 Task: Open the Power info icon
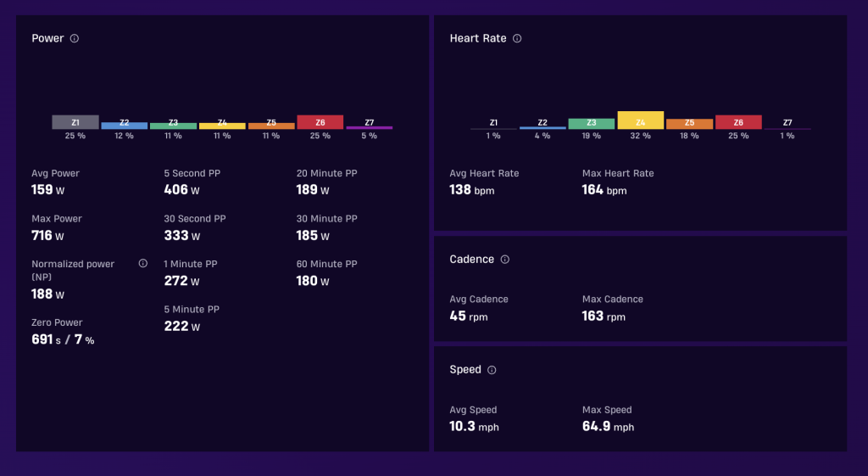[75, 38]
